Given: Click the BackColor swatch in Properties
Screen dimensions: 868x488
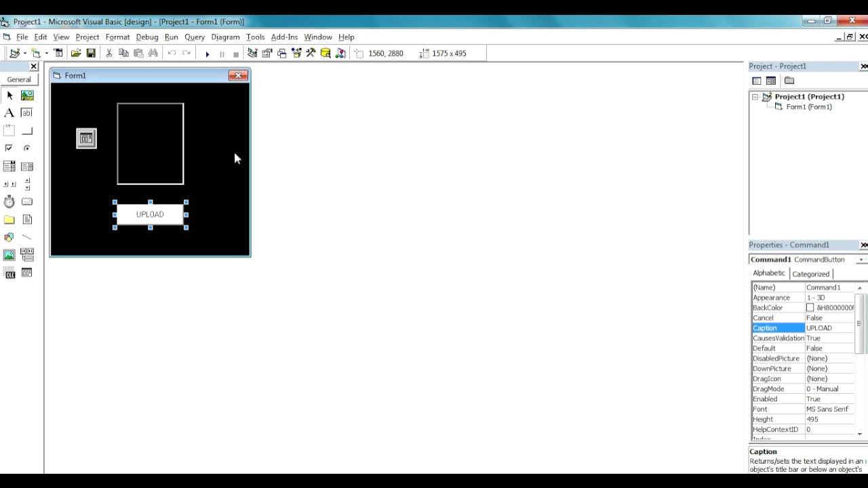Looking at the screenshot, I should 810,308.
